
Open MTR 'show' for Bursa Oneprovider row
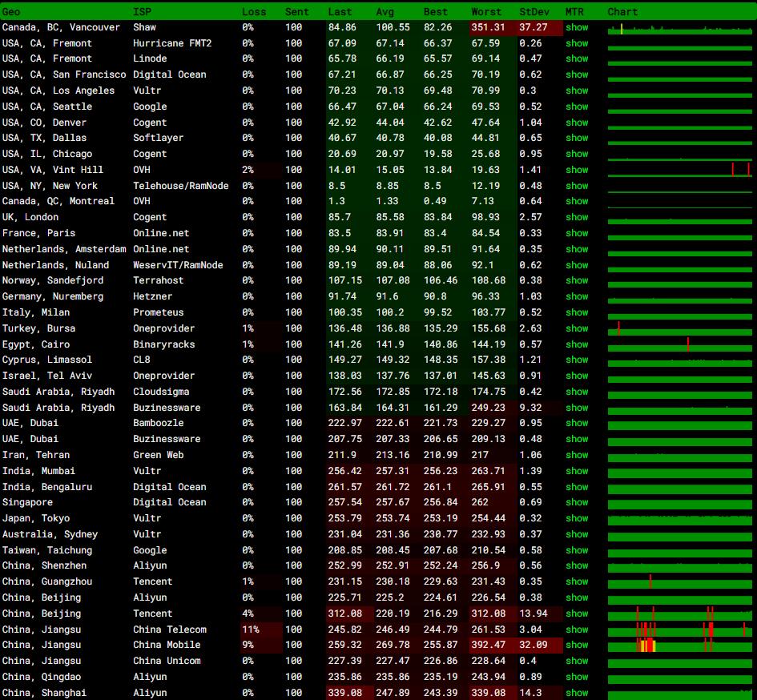pyautogui.click(x=577, y=328)
